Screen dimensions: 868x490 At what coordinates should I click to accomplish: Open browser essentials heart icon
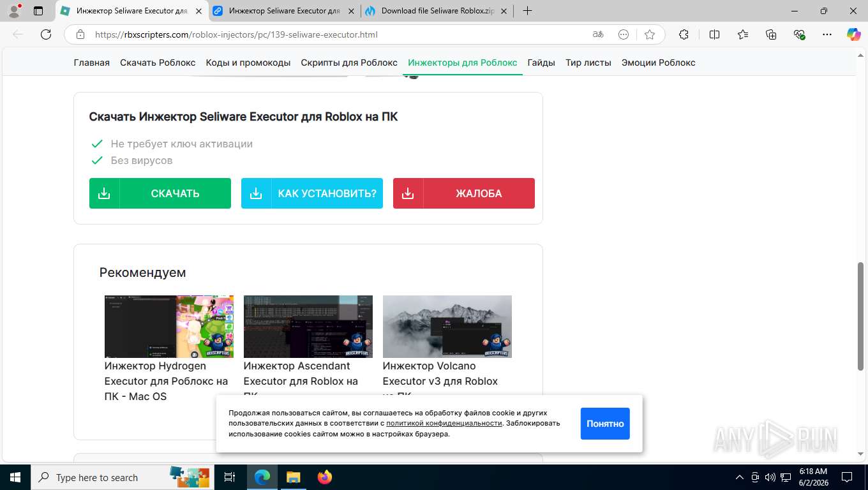(799, 34)
